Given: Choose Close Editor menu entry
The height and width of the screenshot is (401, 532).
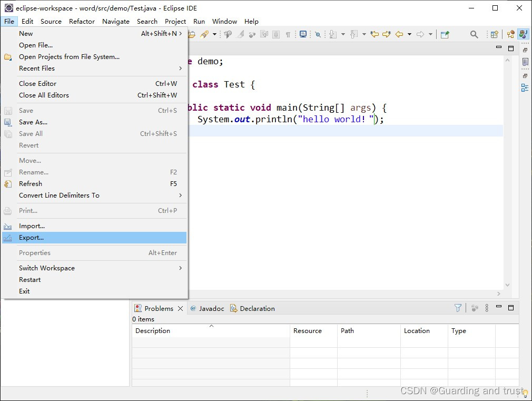Looking at the screenshot, I should pyautogui.click(x=94, y=84).
